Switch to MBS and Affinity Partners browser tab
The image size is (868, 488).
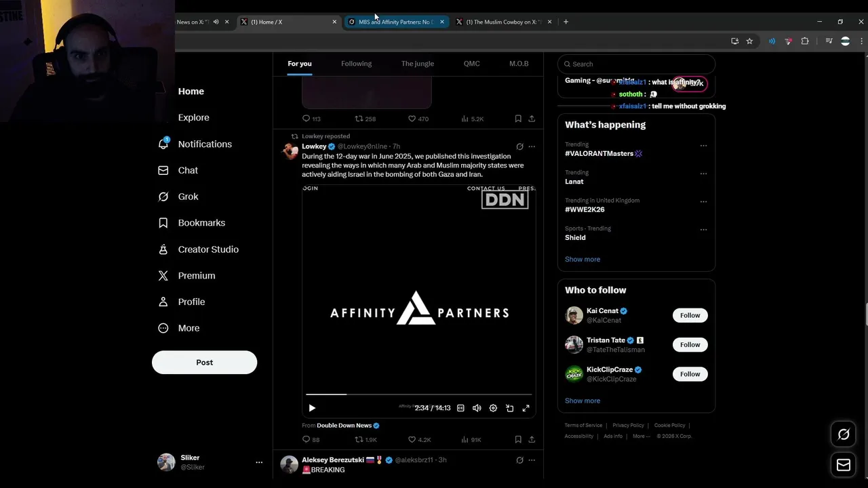point(395,22)
